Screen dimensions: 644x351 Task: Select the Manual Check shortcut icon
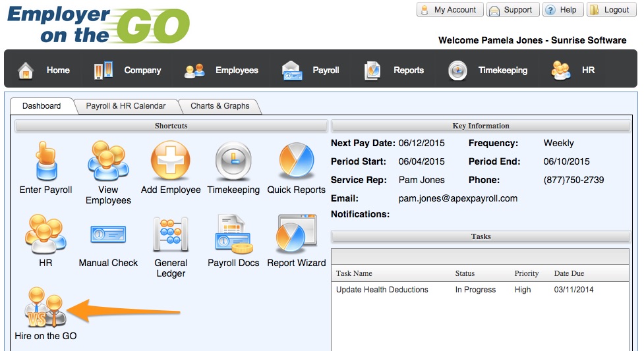click(x=108, y=234)
